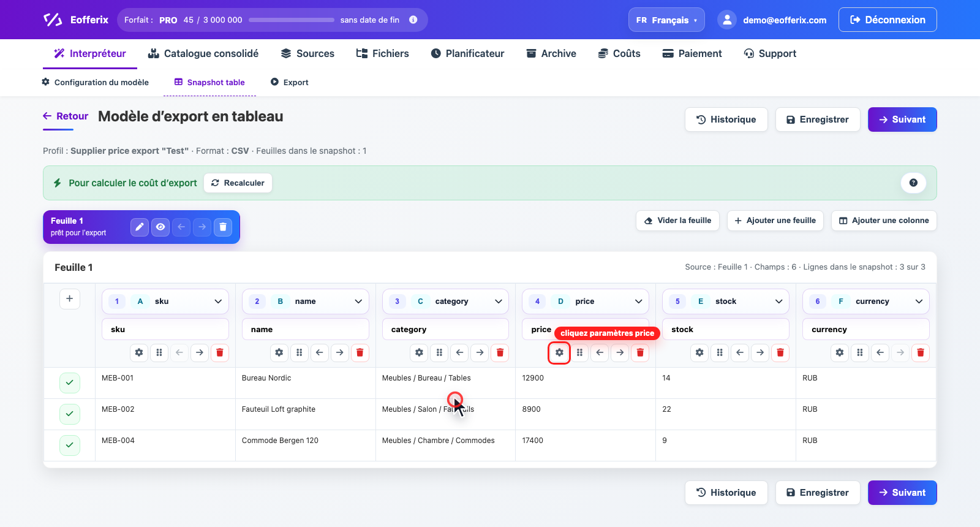This screenshot has width=980, height=527.
Task: Move stock column left with arrow
Action: coord(740,352)
